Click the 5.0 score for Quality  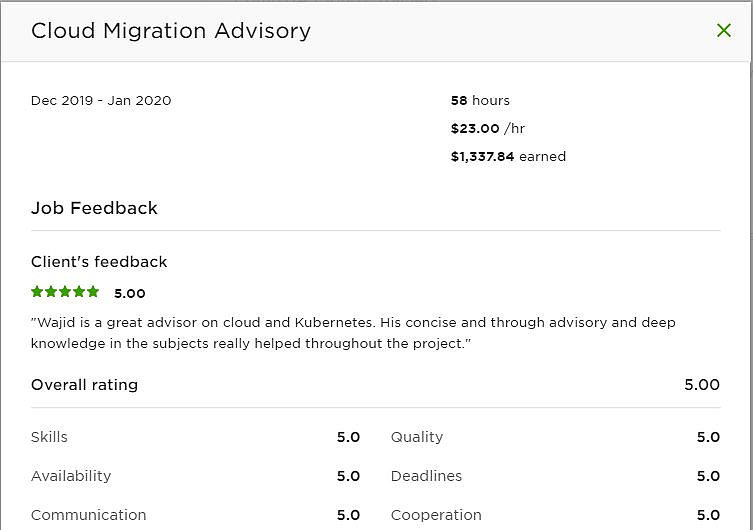coord(708,437)
